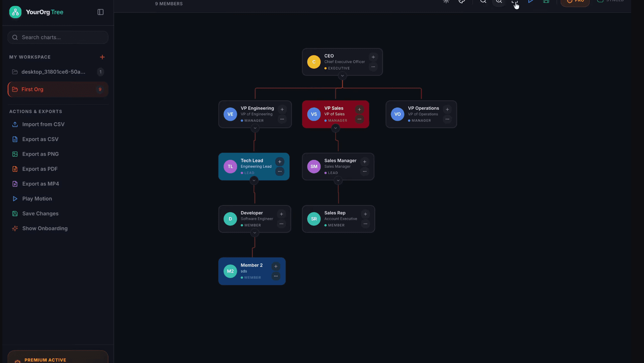Click the green D avatar of Developer
Screen dimensions: 644x363
click(x=230, y=219)
